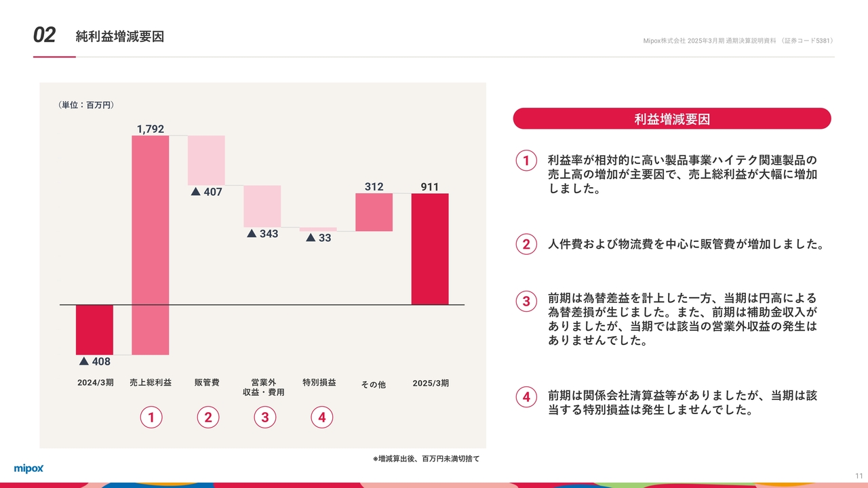Viewport: 868px width, 488px height.
Task: Click the ▲ 343 value label
Action: [x=262, y=234]
